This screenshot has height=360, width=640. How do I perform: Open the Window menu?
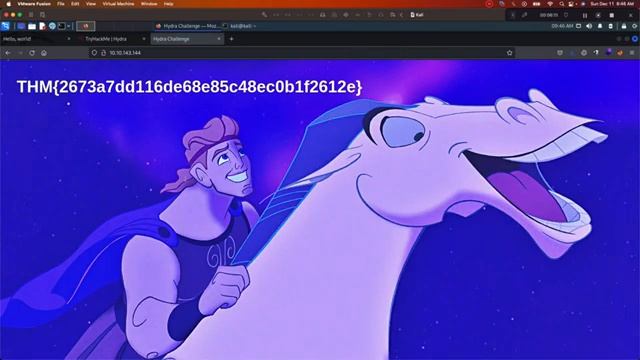click(x=149, y=4)
